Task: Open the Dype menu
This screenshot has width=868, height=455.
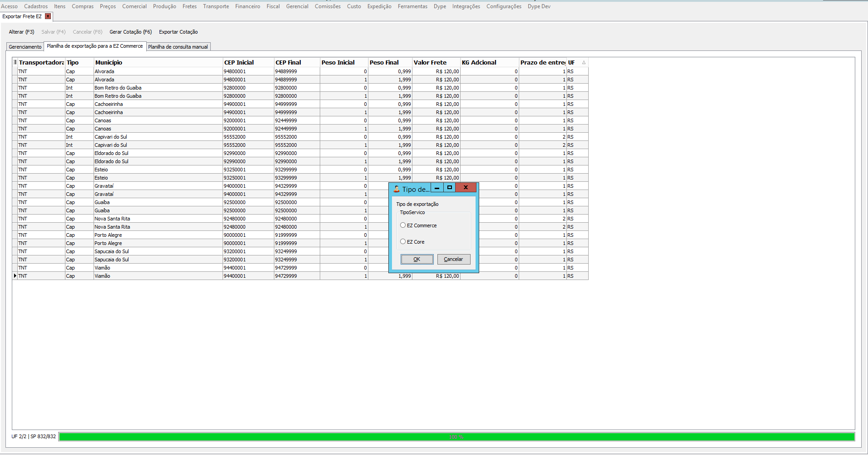Action: click(x=440, y=6)
